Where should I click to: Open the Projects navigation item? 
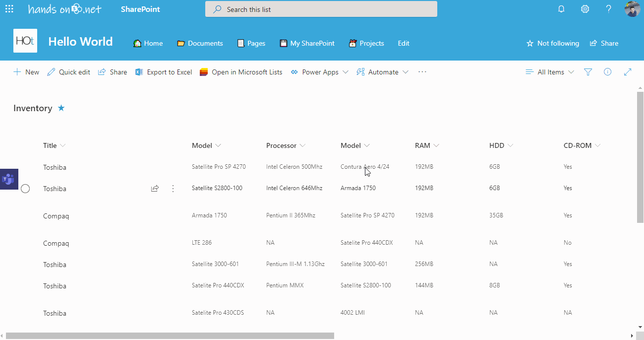pyautogui.click(x=366, y=43)
